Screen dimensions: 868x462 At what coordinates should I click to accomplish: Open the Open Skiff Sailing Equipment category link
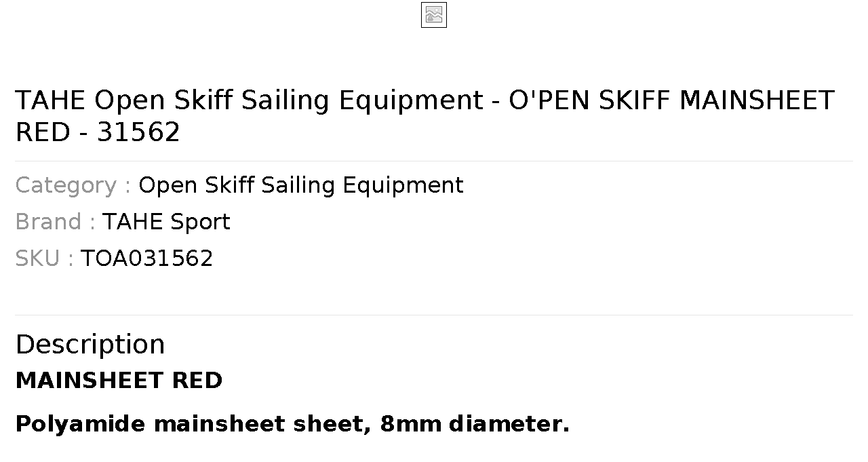[301, 185]
